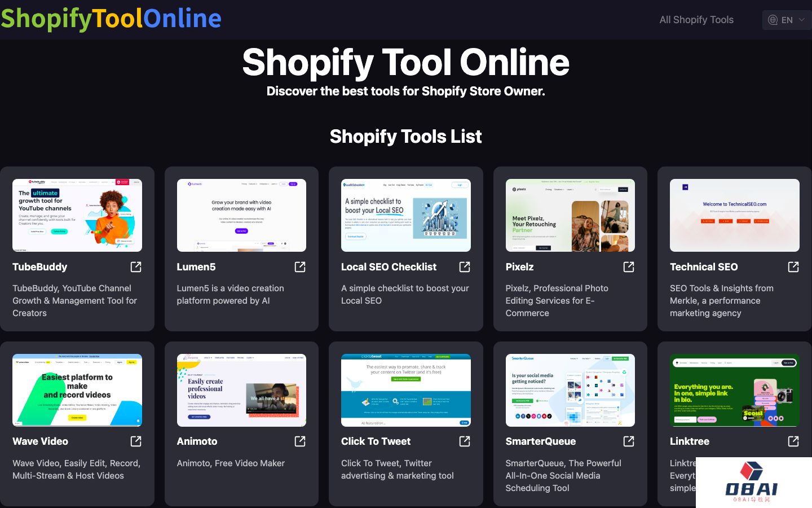Open the Technical SEO title link
This screenshot has width=812, height=508.
pos(704,267)
